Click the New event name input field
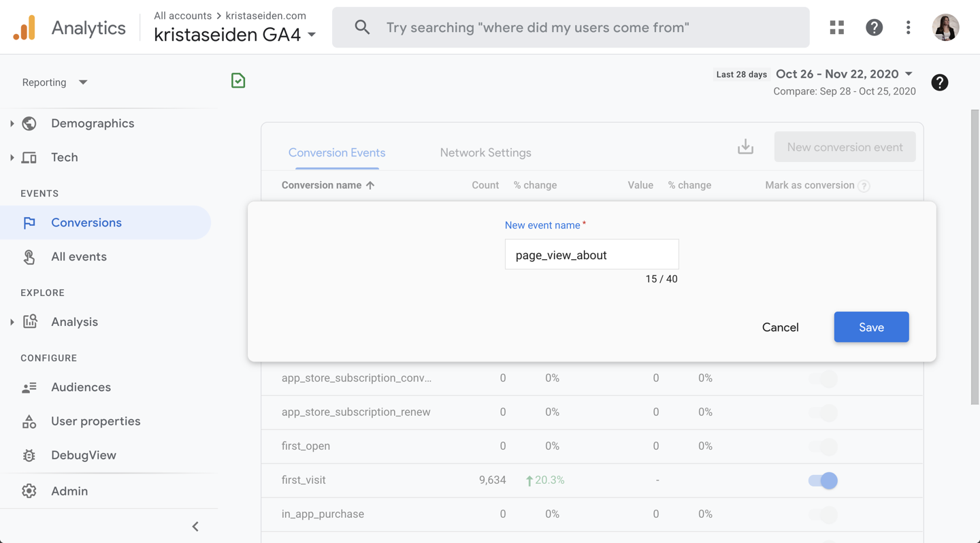 [x=591, y=255]
